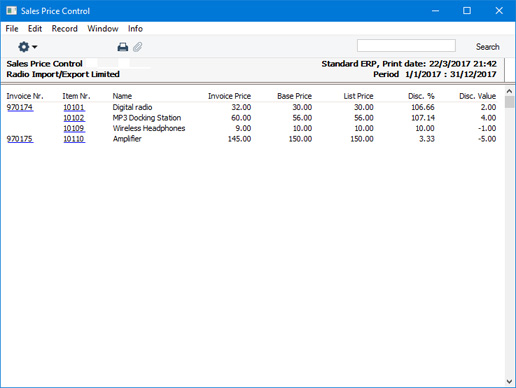Image resolution: width=516 pixels, height=388 pixels.
Task: Open the File menu
Action: click(12, 29)
